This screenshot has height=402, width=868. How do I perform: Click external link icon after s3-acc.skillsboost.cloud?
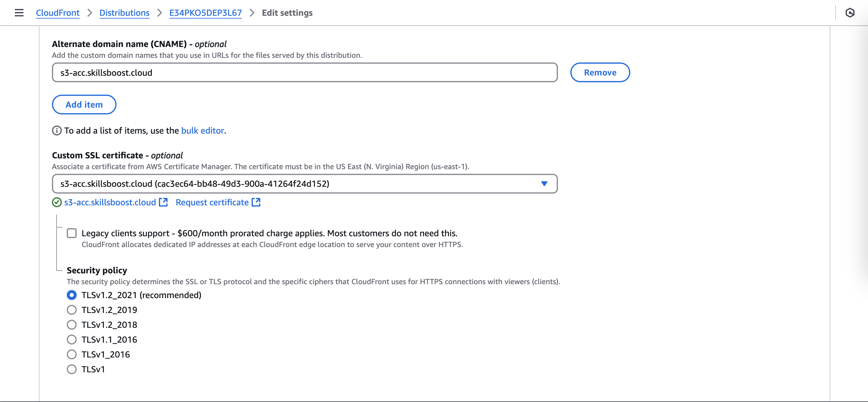164,202
